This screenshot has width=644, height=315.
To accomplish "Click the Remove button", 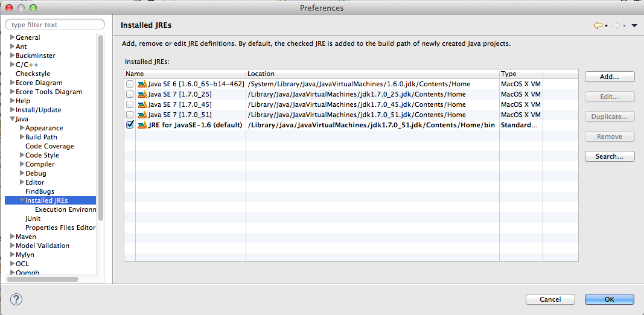I will tap(610, 136).
